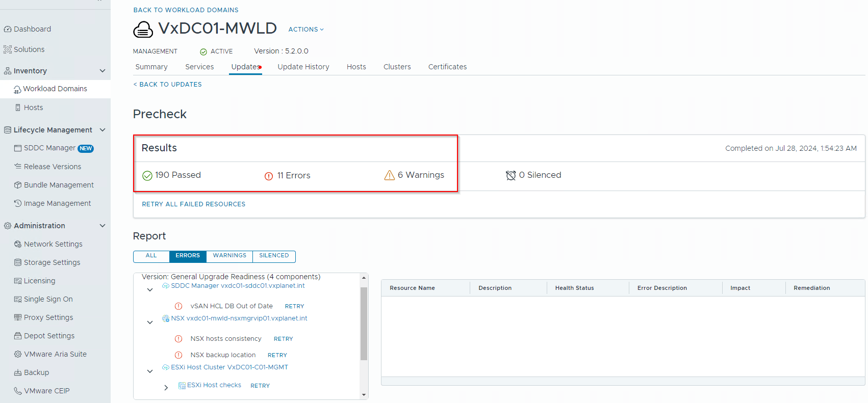Click the Silenced alarm icon
868x403 pixels.
[510, 176]
